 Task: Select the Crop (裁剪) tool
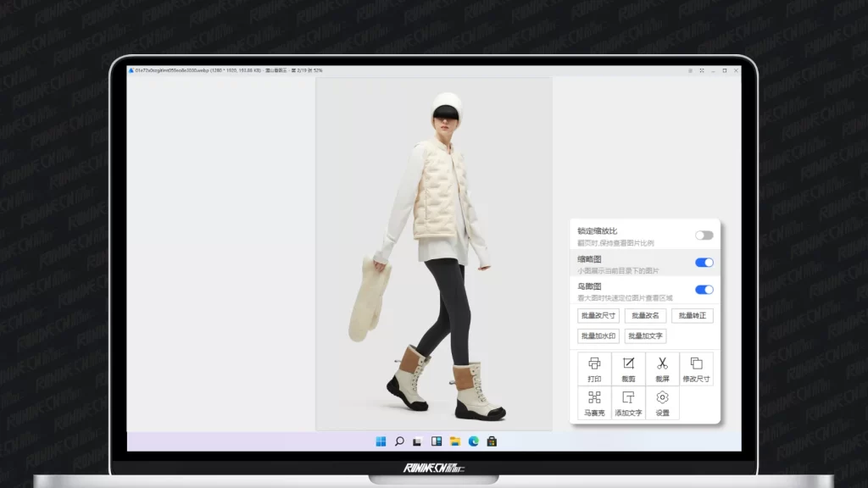628,369
